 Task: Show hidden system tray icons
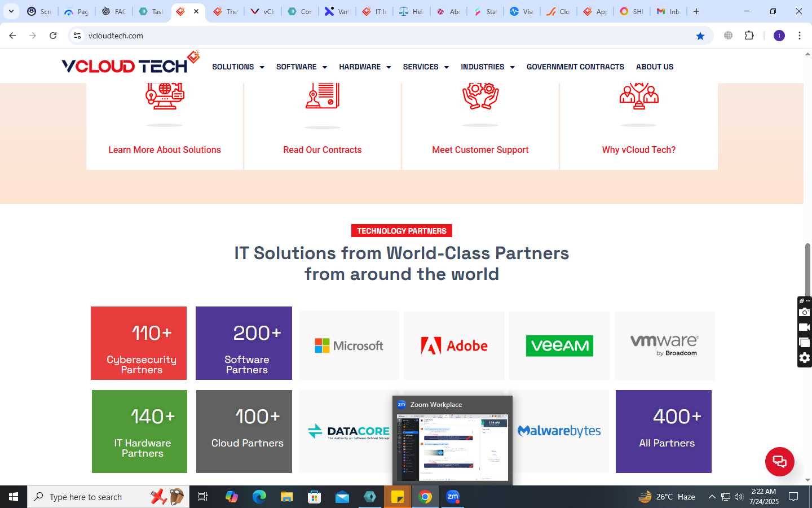click(712, 497)
